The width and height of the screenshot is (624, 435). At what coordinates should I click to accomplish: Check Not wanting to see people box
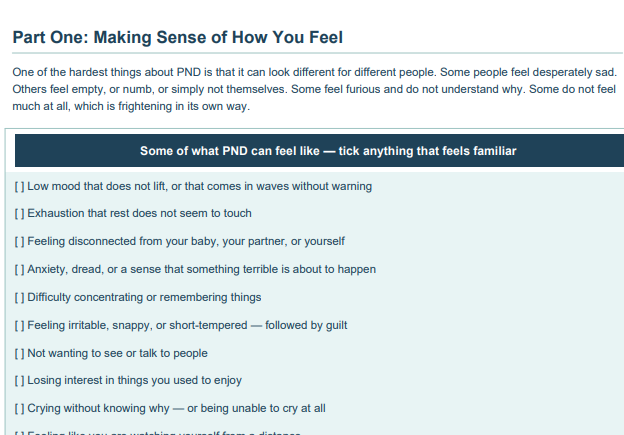coord(20,353)
